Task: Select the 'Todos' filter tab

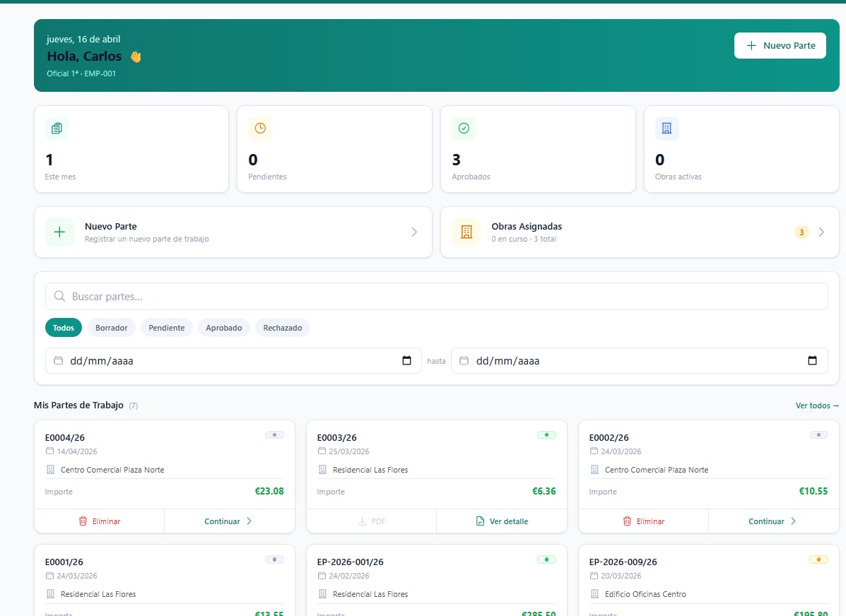Action: point(63,327)
